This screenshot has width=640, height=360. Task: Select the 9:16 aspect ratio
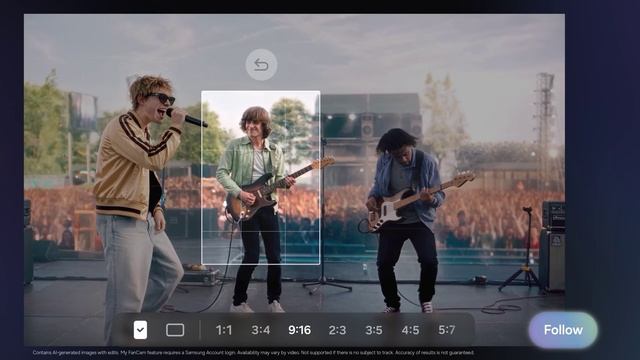(300, 330)
